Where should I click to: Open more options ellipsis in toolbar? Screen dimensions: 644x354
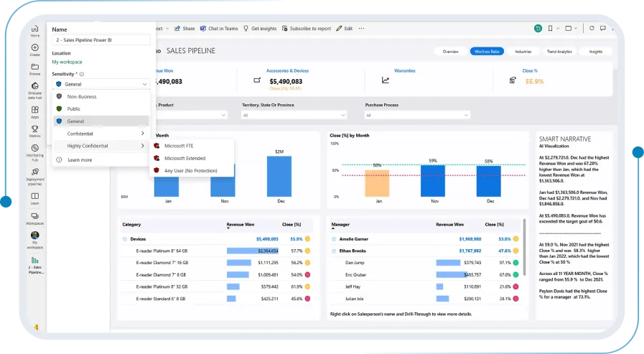pyautogui.click(x=361, y=28)
